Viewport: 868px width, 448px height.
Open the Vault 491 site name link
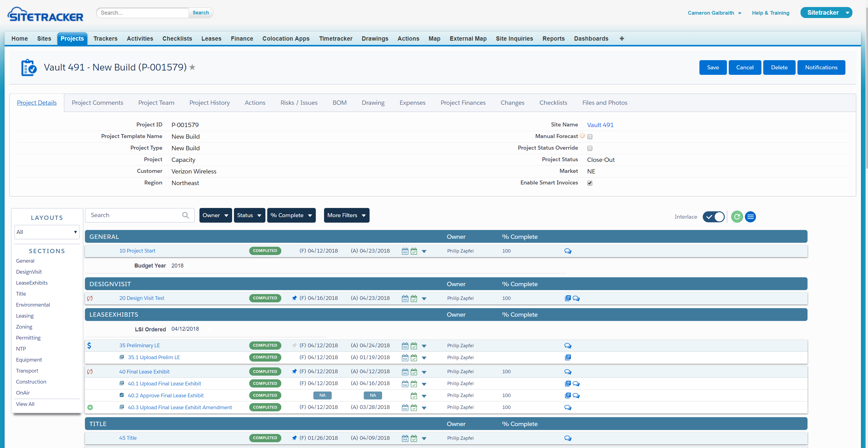coord(600,125)
